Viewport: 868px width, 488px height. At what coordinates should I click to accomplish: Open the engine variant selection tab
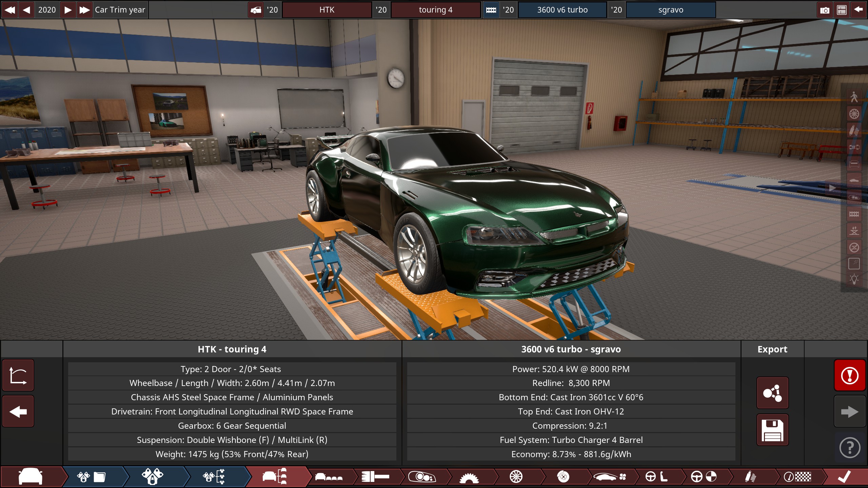(214, 477)
